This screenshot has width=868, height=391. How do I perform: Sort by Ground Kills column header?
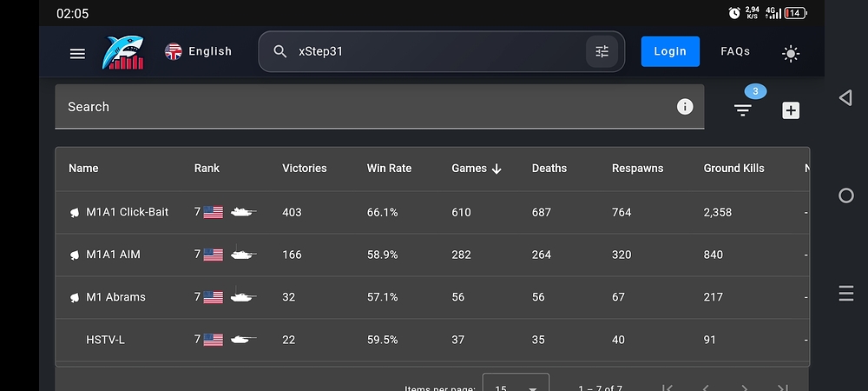pos(734,169)
